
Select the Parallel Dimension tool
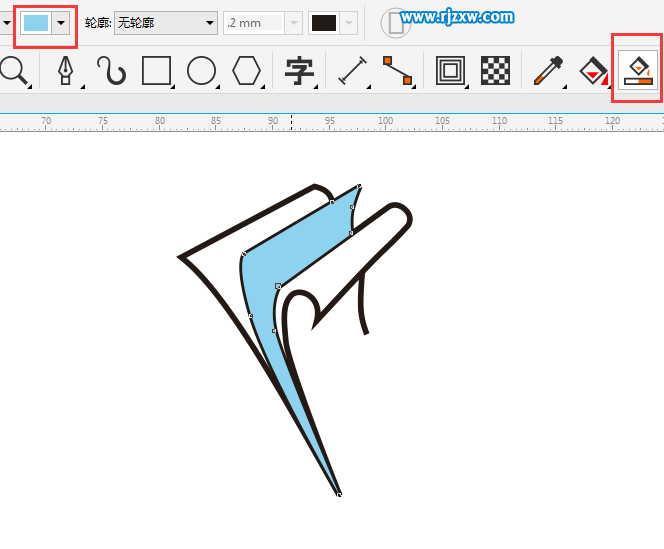[353, 71]
